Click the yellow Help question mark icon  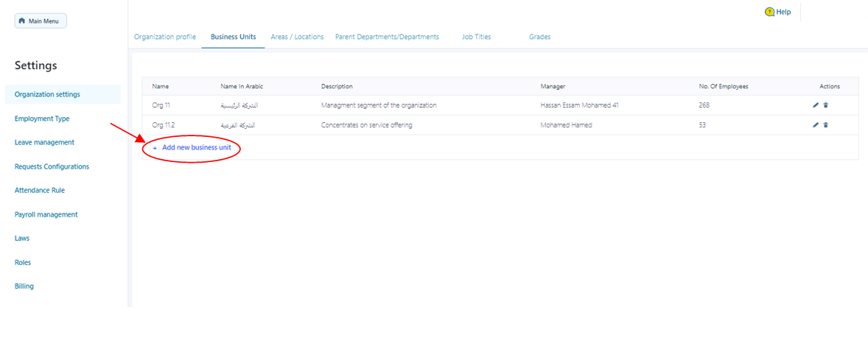tap(769, 12)
